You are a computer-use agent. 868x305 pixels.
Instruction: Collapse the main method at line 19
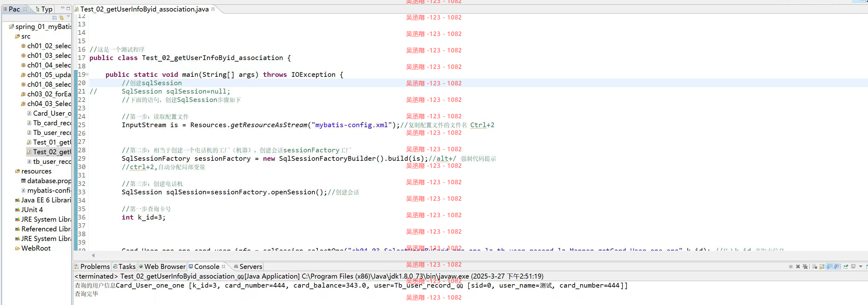click(x=87, y=74)
